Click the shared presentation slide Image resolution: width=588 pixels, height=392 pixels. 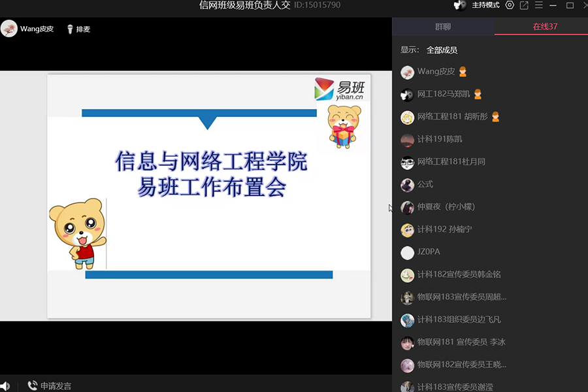pyautogui.click(x=208, y=196)
